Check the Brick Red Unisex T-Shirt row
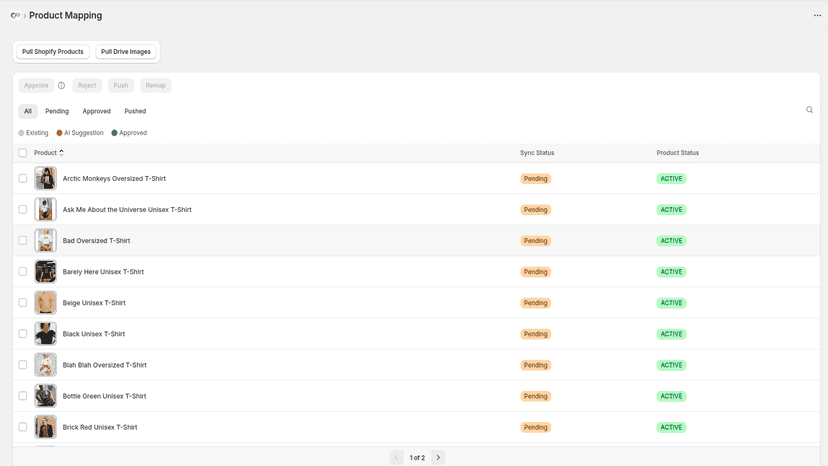The width and height of the screenshot is (828, 466). coord(23,427)
